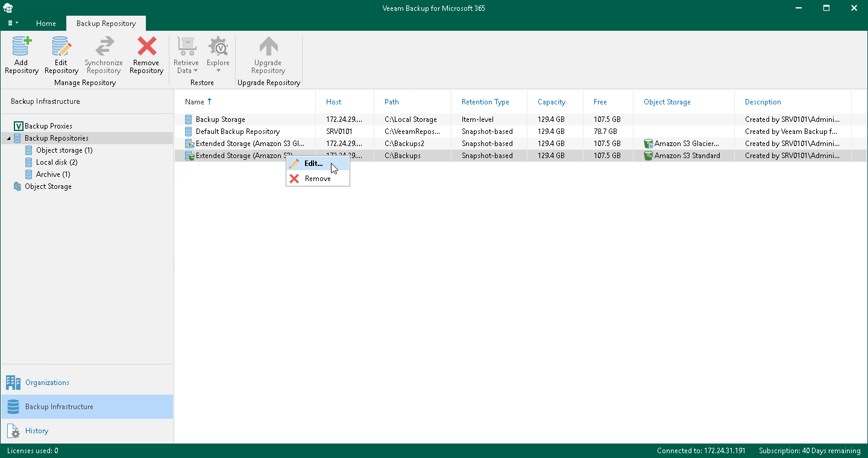Click the Backup Proxies V icon
Screen dimensions: 868x458
pos(17,126)
